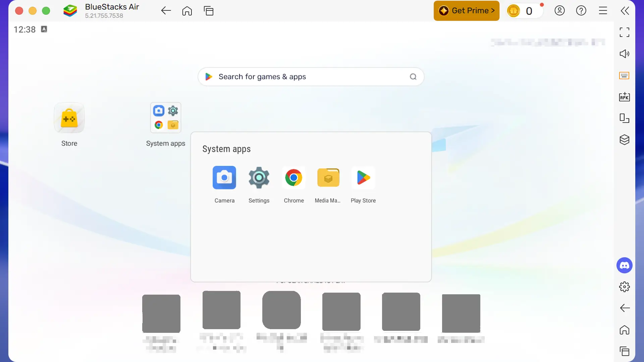Click the Install APK sidebar icon
The height and width of the screenshot is (362, 644).
pyautogui.click(x=624, y=97)
